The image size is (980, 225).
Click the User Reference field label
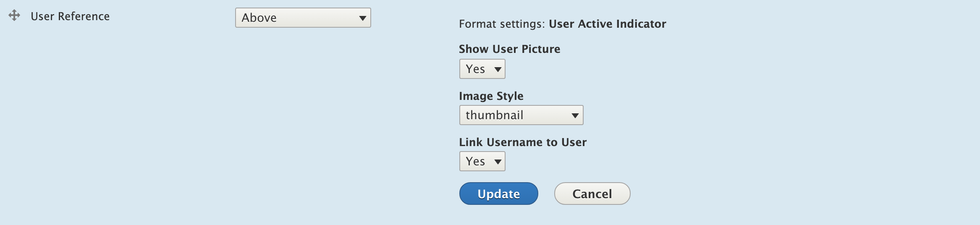(x=70, y=16)
